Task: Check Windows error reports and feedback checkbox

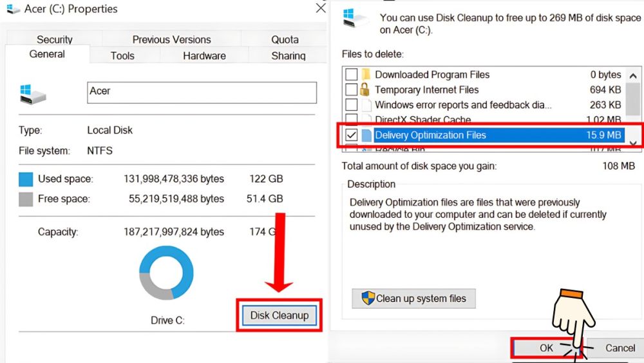Action: tap(351, 104)
